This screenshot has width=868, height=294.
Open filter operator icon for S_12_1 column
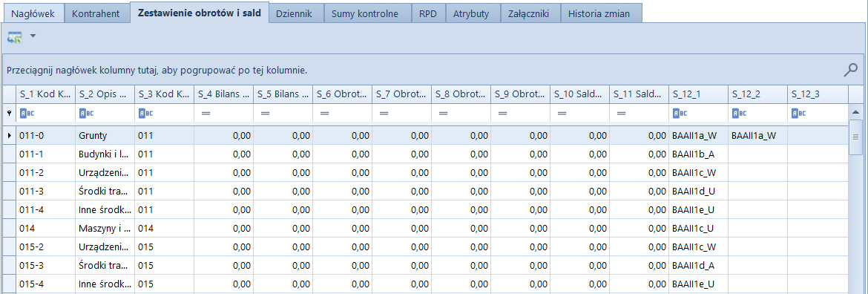[x=680, y=113]
